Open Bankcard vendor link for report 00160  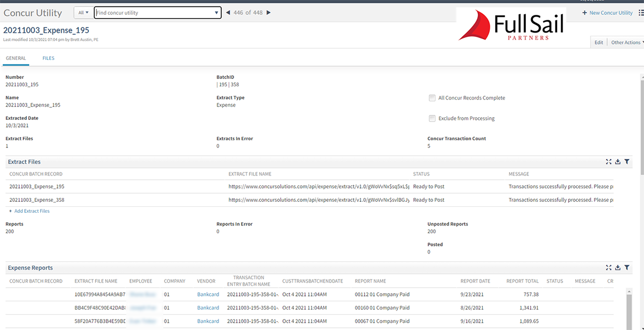point(208,308)
